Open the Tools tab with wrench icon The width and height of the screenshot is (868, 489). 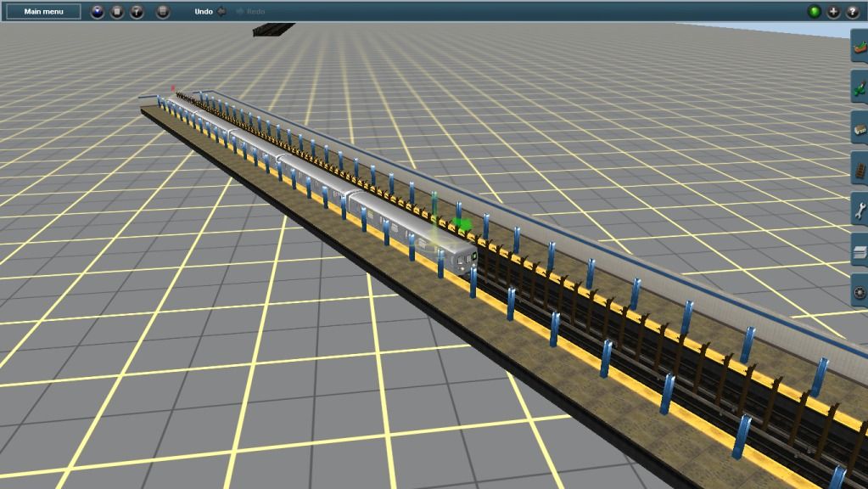coord(860,210)
